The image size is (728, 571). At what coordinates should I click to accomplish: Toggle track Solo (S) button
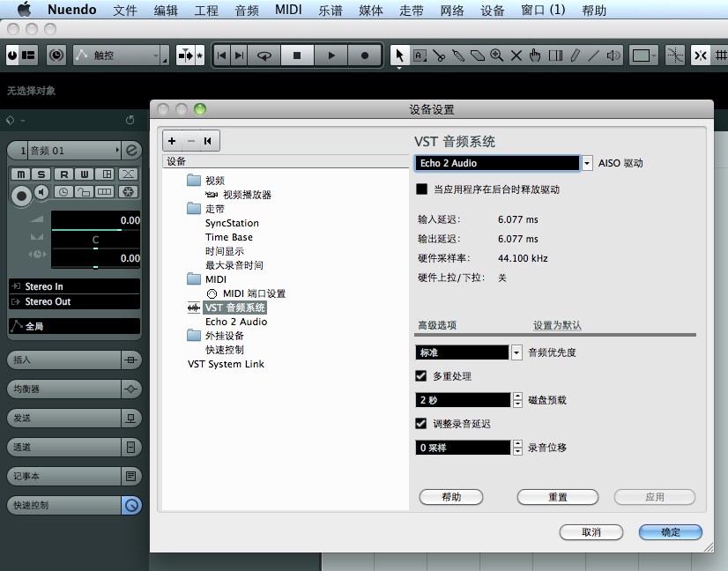pyautogui.click(x=41, y=174)
